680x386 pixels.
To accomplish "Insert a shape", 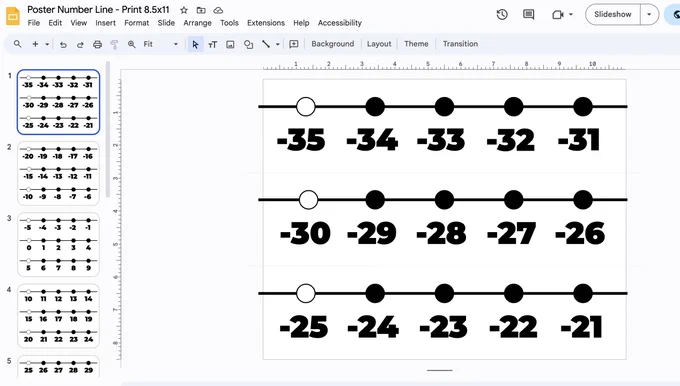I will 248,44.
